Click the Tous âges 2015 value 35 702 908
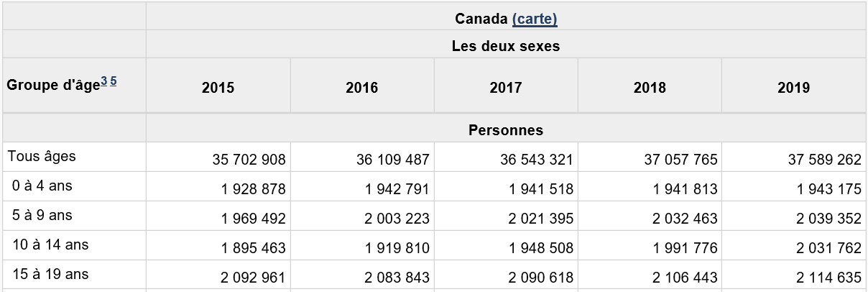 (x=249, y=160)
